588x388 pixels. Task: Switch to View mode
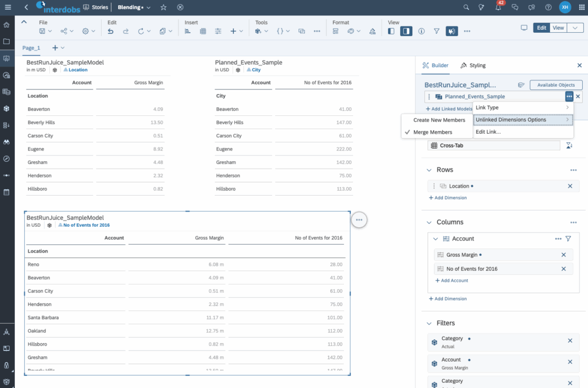[558, 28]
